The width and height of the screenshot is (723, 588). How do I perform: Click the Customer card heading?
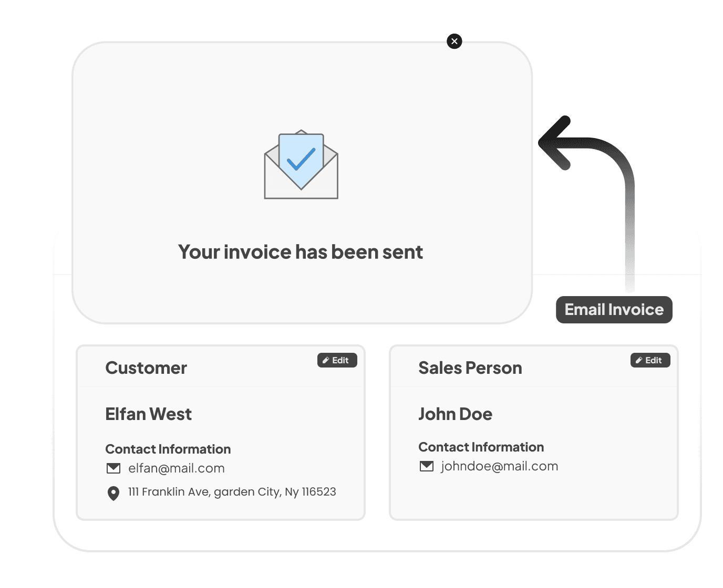(146, 368)
